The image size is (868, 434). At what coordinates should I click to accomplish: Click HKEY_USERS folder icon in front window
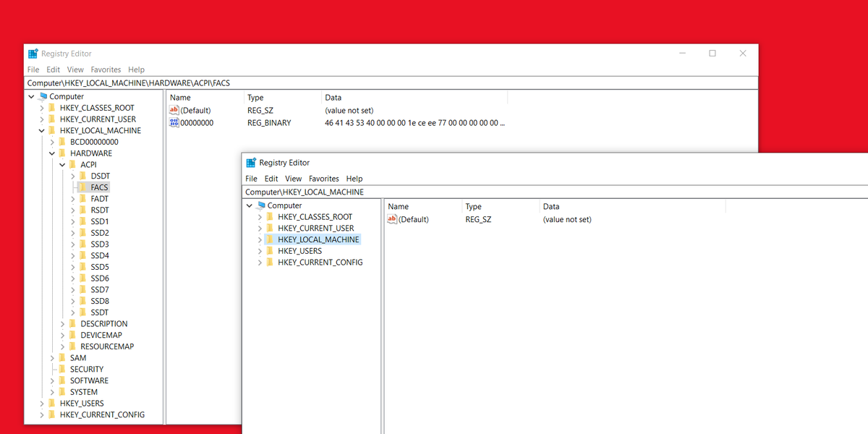click(271, 251)
